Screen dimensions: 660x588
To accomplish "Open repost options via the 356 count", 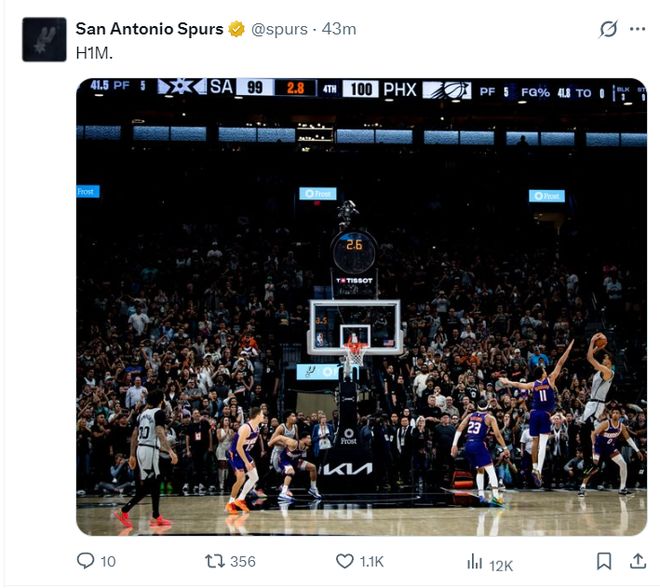I will [242, 562].
